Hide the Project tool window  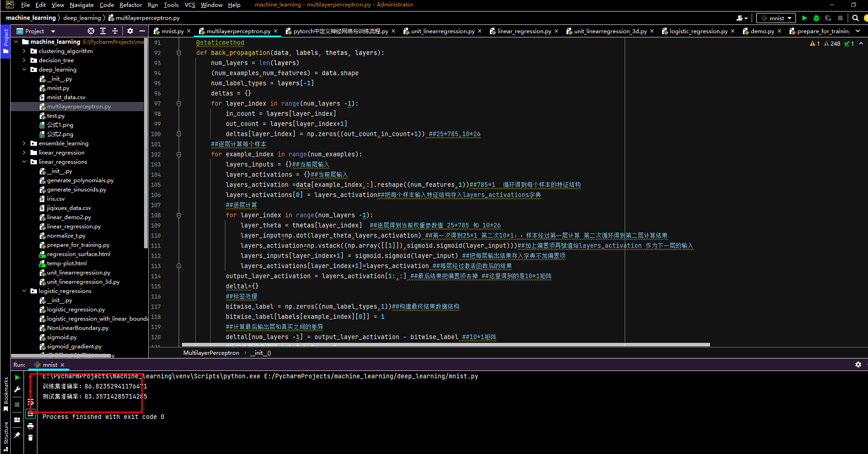click(x=142, y=31)
